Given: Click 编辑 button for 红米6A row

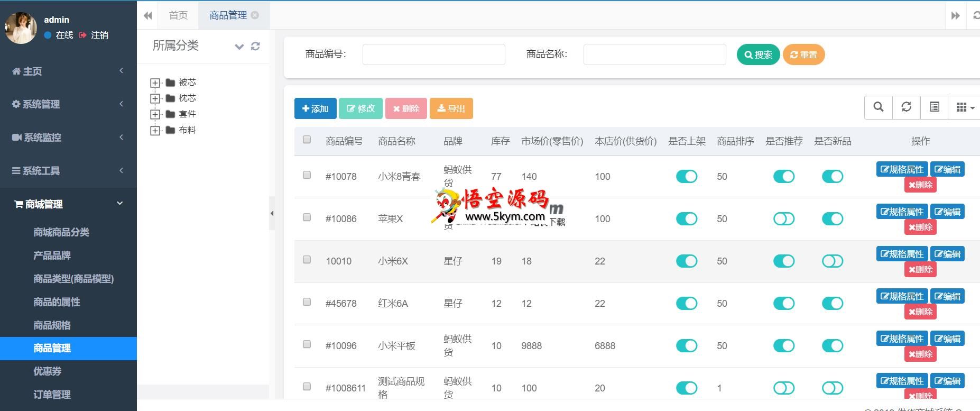Looking at the screenshot, I should point(947,296).
